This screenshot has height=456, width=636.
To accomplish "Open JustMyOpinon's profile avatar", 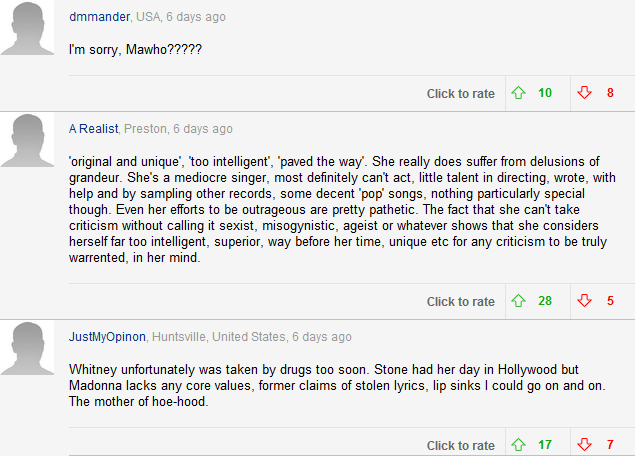I will 27,348.
